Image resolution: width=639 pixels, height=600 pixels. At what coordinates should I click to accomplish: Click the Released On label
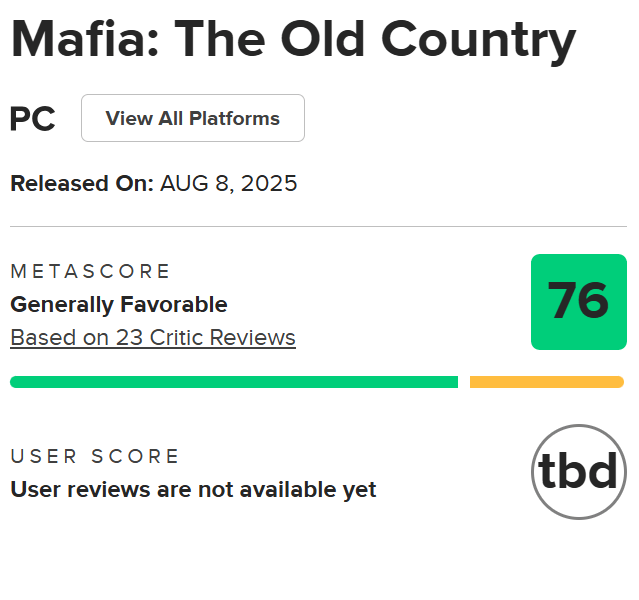(82, 183)
